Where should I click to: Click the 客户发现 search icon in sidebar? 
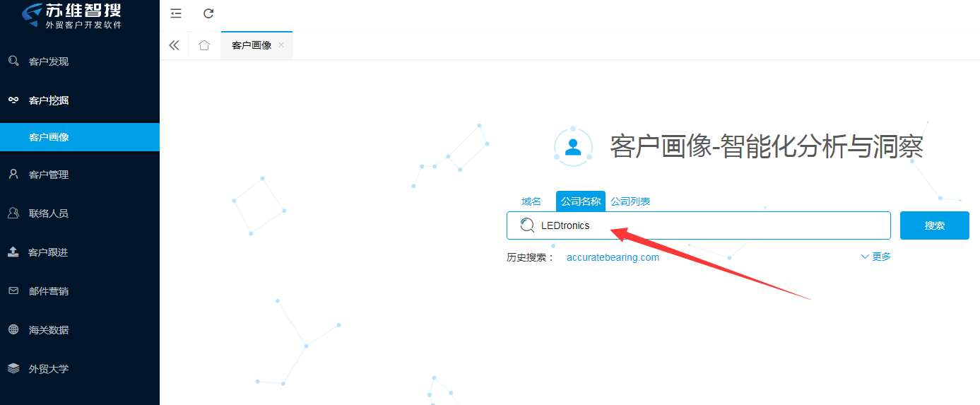(x=13, y=61)
